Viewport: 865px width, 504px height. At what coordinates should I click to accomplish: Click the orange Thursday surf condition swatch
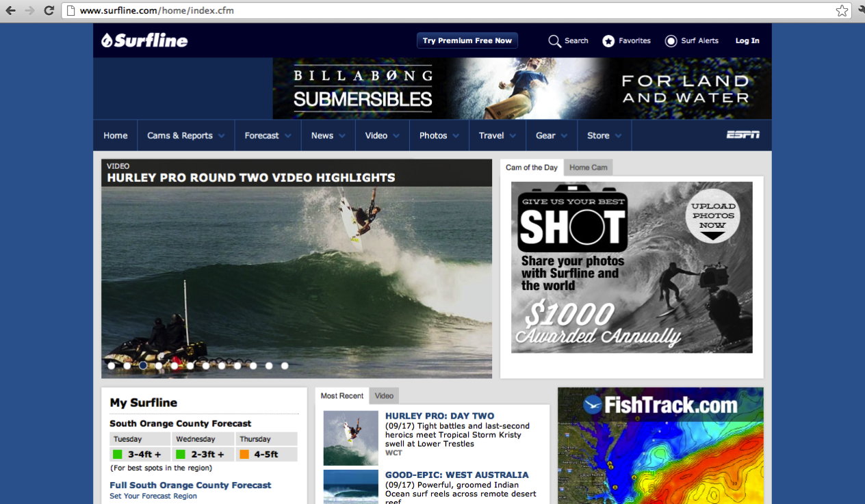244,455
